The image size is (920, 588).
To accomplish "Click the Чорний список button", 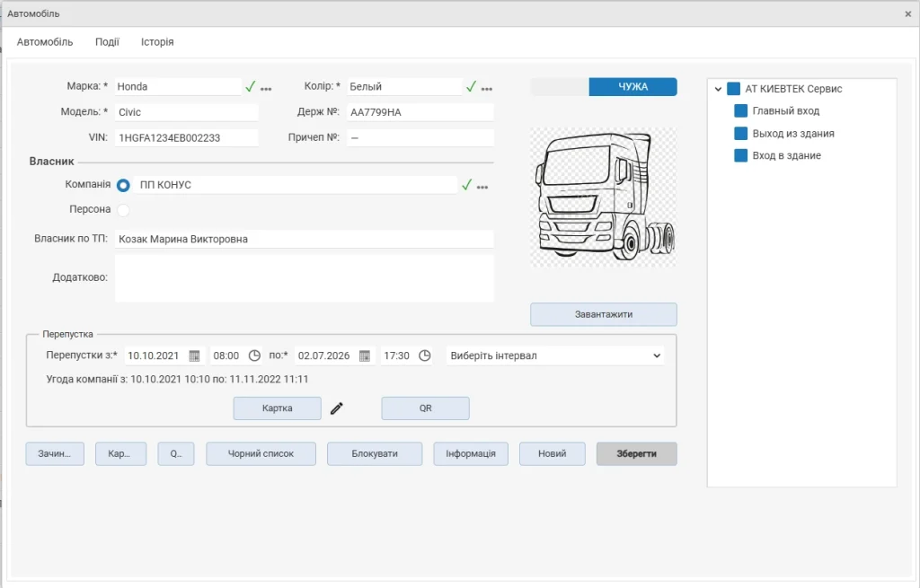I will [x=261, y=453].
